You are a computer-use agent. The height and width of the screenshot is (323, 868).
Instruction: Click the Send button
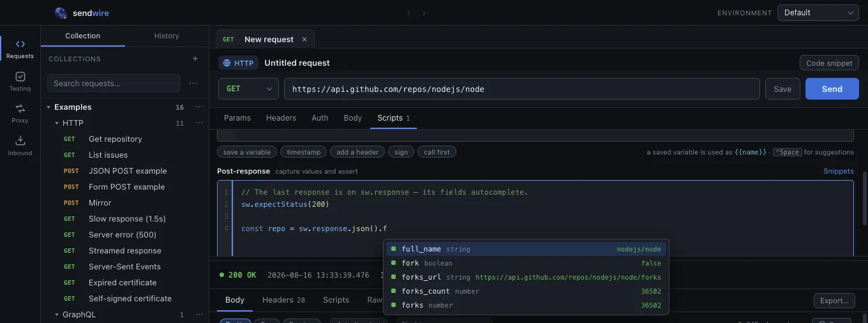coord(832,89)
